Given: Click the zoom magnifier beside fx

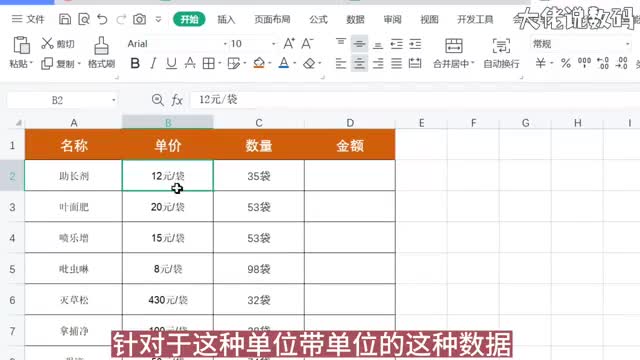Looking at the screenshot, I should (158, 100).
